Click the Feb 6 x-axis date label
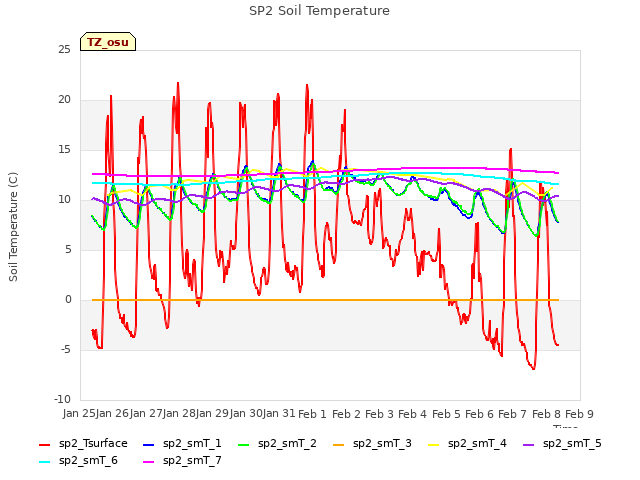This screenshot has width=640, height=480. [479, 414]
